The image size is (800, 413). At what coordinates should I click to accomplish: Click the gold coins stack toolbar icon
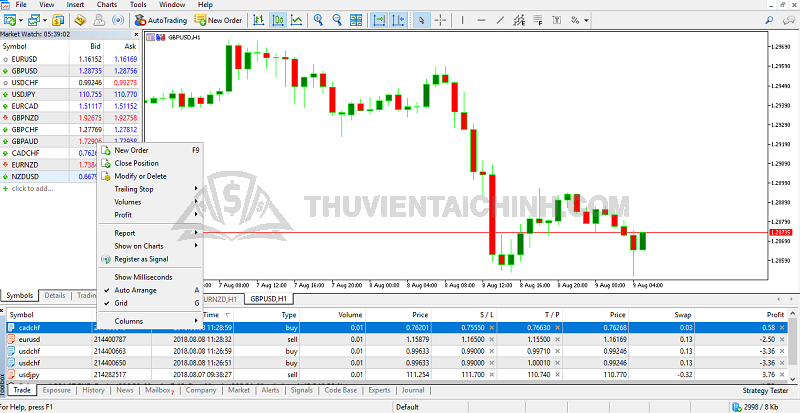tap(58, 20)
